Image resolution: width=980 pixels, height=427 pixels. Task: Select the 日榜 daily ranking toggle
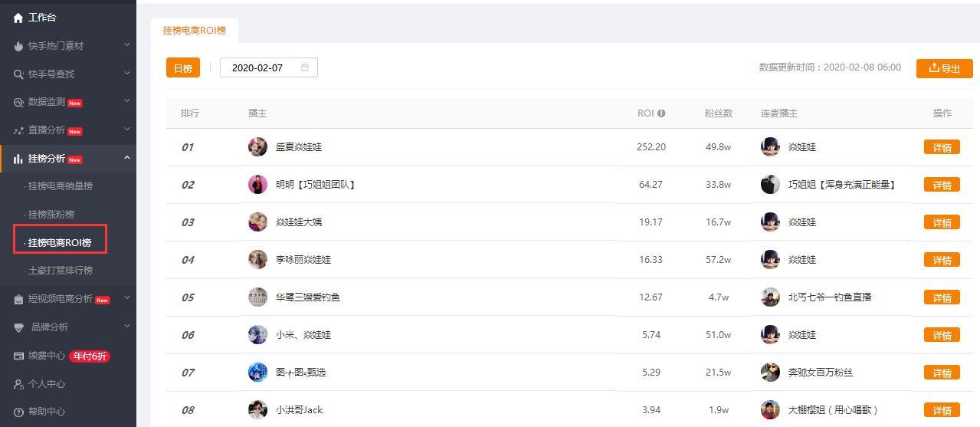182,68
